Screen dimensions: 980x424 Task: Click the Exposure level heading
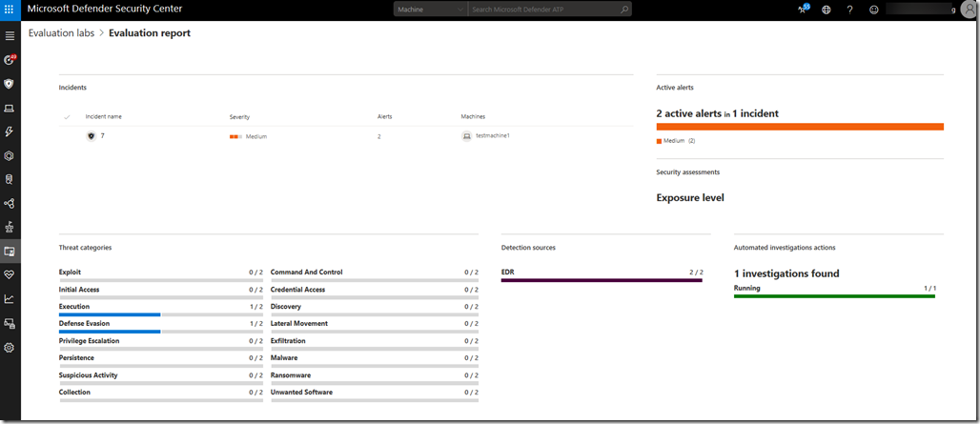(x=690, y=198)
